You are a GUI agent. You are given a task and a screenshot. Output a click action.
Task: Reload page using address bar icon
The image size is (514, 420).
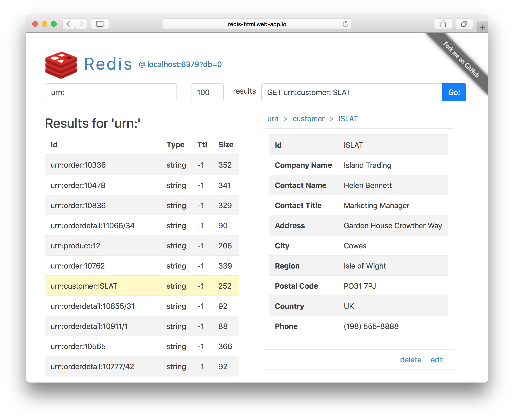[x=345, y=24]
